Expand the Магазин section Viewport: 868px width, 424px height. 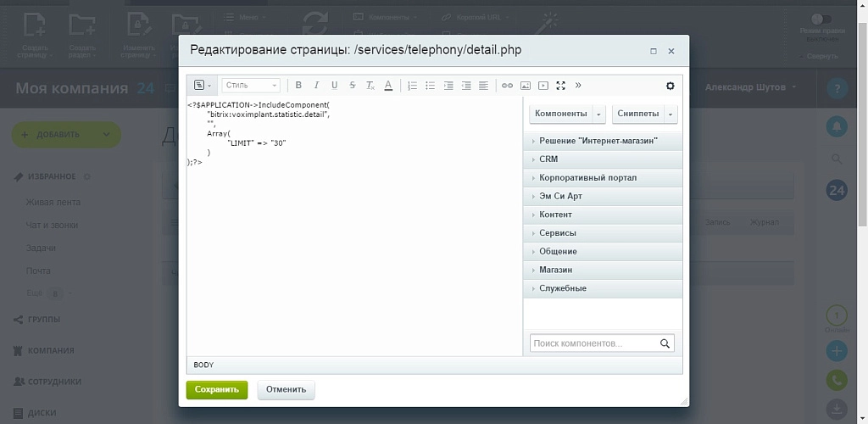point(603,271)
